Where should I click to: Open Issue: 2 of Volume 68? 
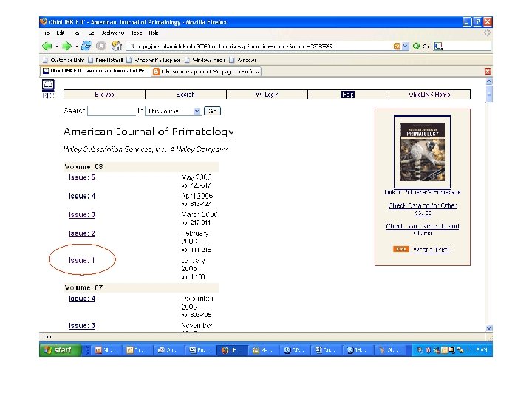[x=82, y=233]
